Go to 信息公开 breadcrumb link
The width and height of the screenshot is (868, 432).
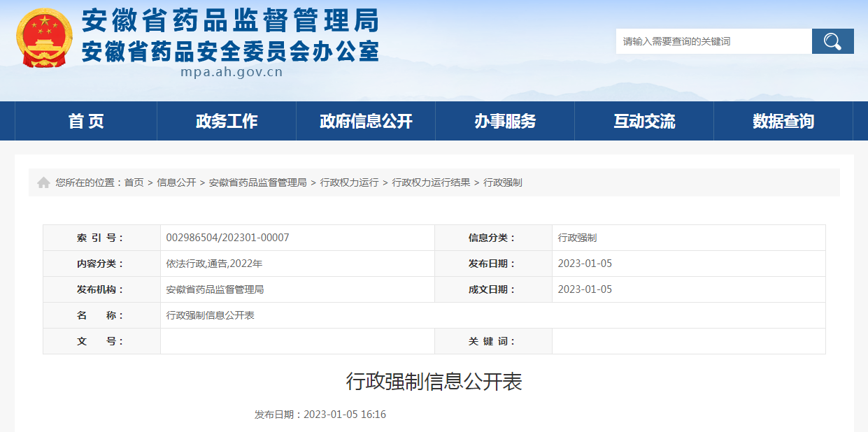point(176,182)
